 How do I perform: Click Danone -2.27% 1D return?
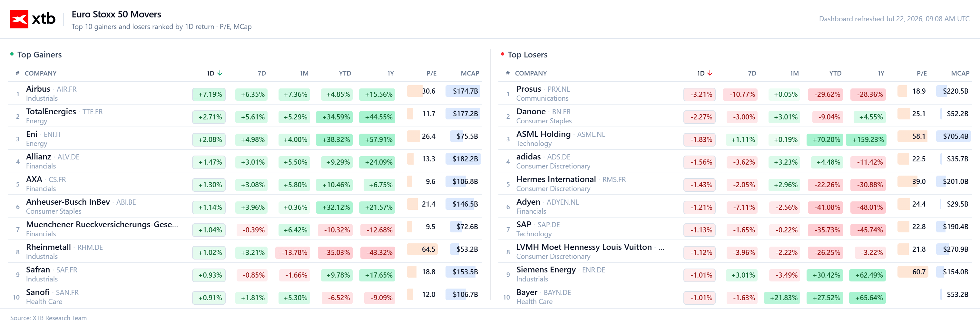(x=700, y=117)
